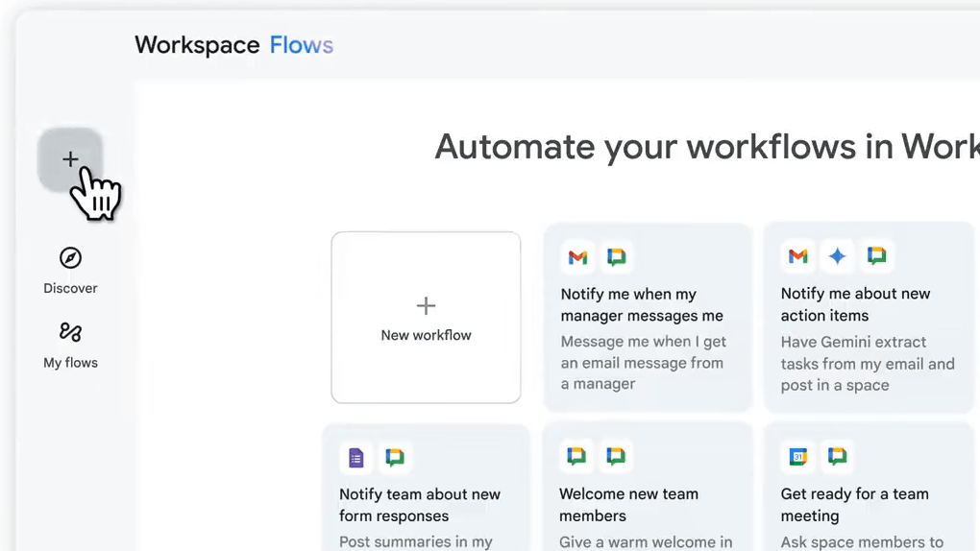Click the Workspace Flows logo text
Image resolution: width=980 pixels, height=551 pixels.
coord(233,45)
